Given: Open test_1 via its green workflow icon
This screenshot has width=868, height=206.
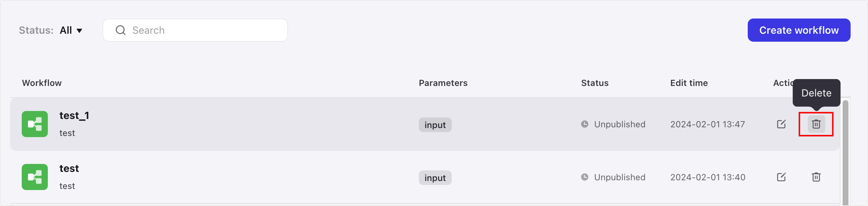Looking at the screenshot, I should (35, 124).
